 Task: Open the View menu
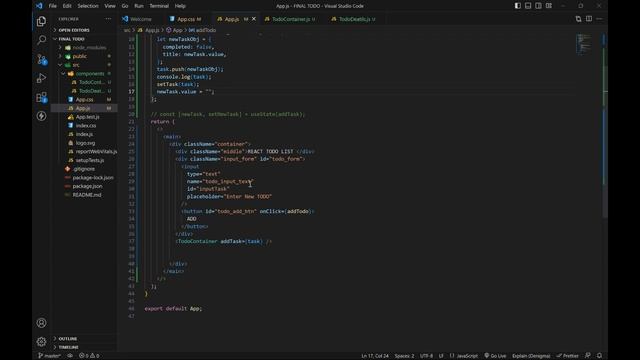point(110,6)
